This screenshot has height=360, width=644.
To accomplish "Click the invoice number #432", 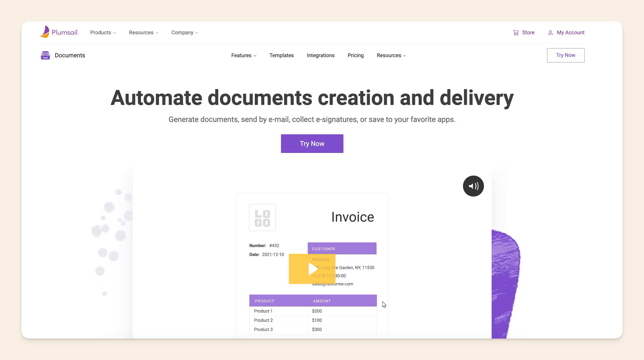I will click(x=274, y=246).
